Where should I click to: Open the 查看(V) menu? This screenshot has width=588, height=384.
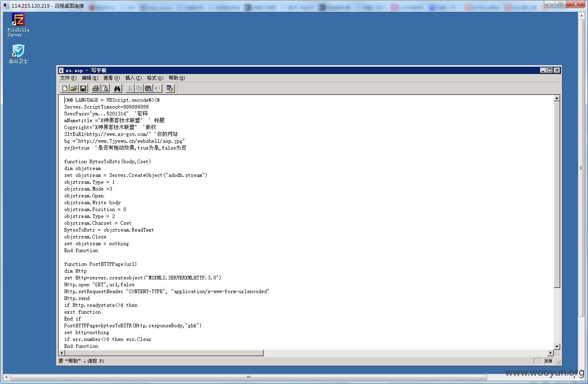point(111,78)
